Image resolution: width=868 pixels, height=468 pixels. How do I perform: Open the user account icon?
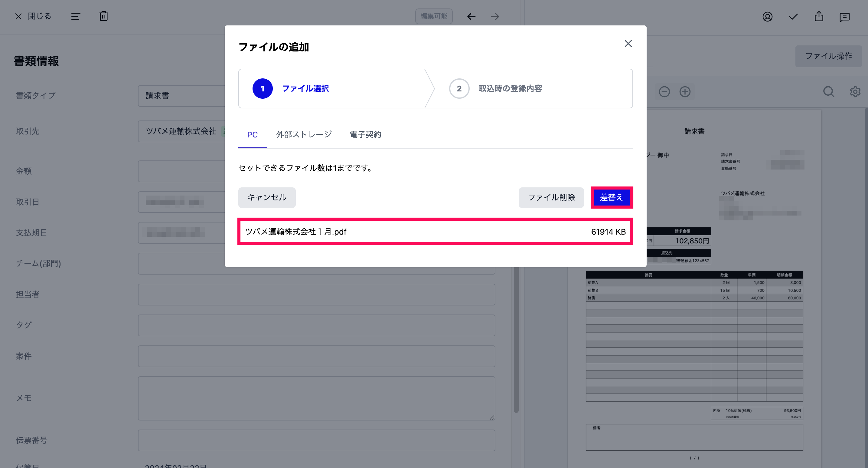[x=767, y=17]
